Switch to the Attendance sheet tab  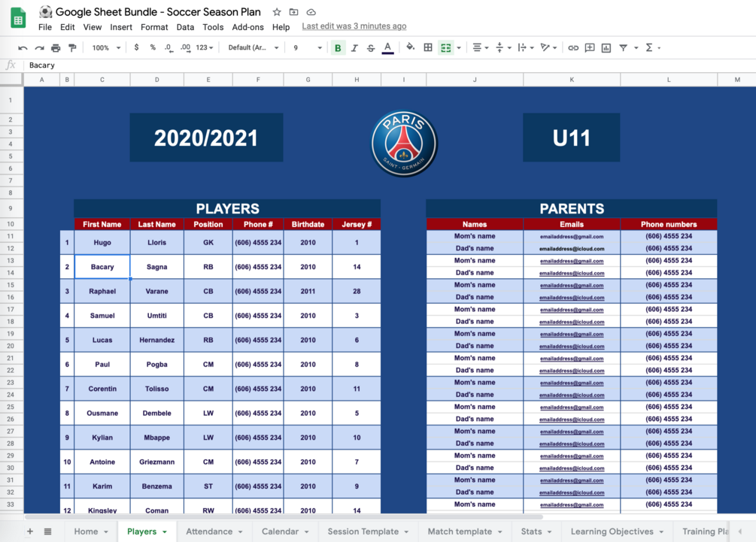[x=214, y=531]
